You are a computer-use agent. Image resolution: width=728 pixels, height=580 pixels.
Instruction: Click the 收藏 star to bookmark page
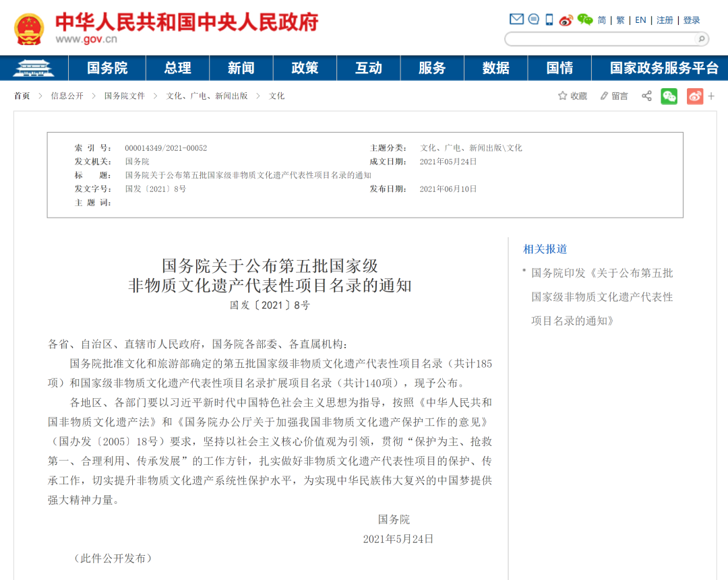click(x=572, y=96)
